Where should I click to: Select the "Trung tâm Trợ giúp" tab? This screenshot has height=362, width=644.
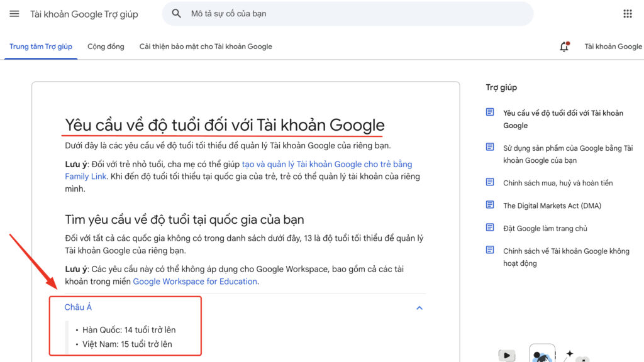[x=40, y=47]
